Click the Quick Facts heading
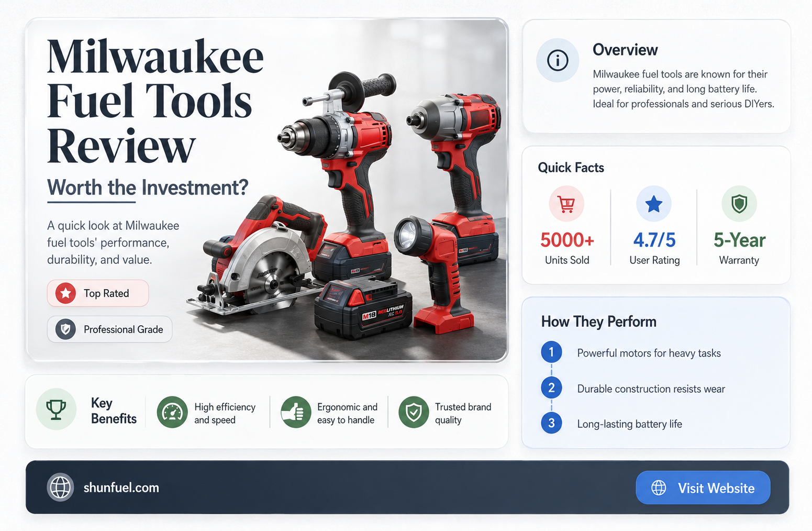 point(571,168)
